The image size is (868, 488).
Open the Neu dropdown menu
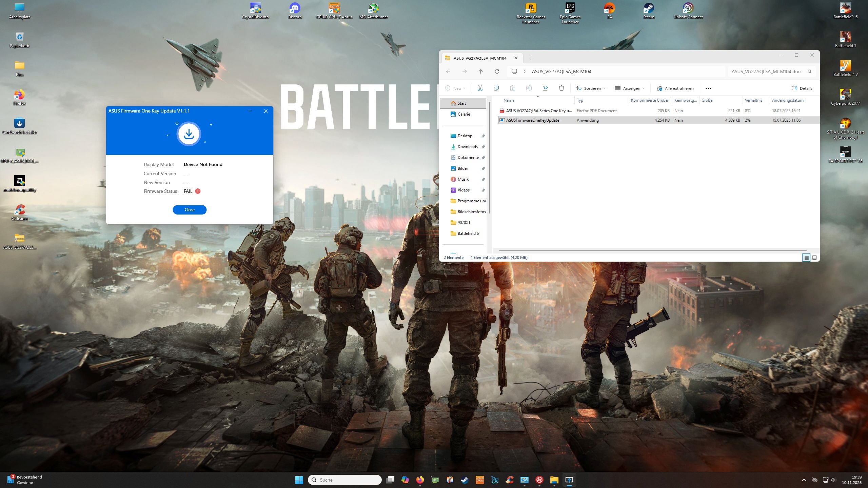click(x=455, y=88)
